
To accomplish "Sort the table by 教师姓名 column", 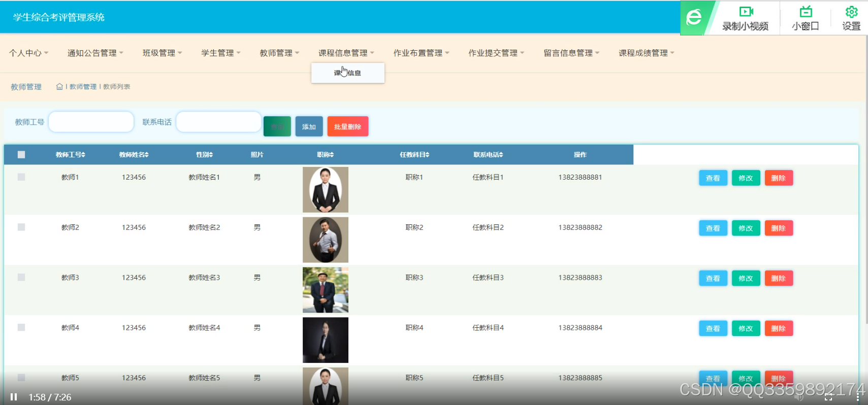I will click(134, 155).
